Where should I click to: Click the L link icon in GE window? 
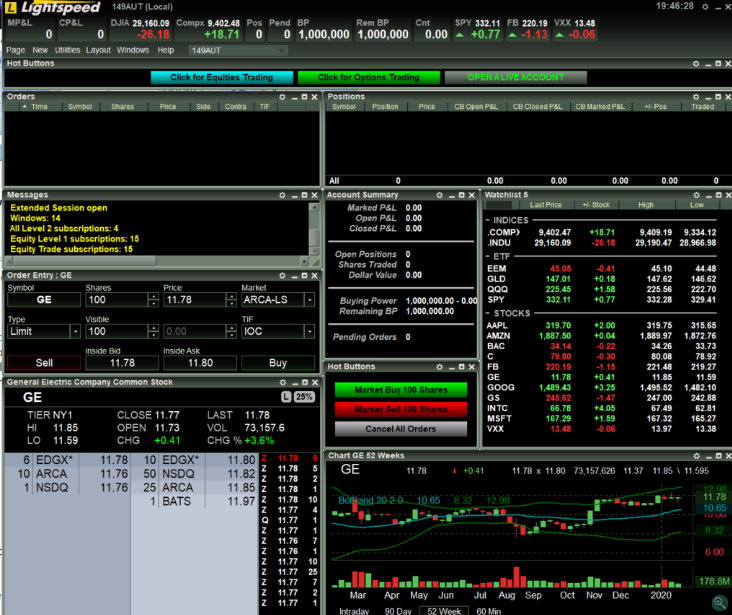click(x=286, y=397)
